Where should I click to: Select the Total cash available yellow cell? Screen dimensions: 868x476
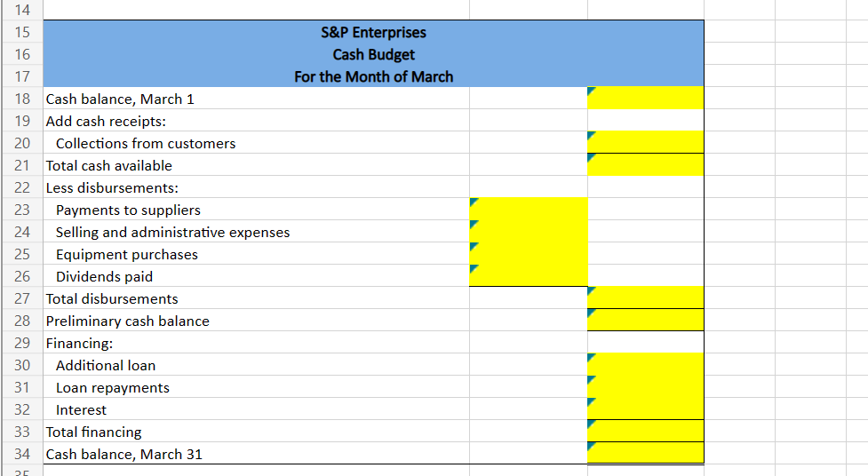tap(646, 165)
